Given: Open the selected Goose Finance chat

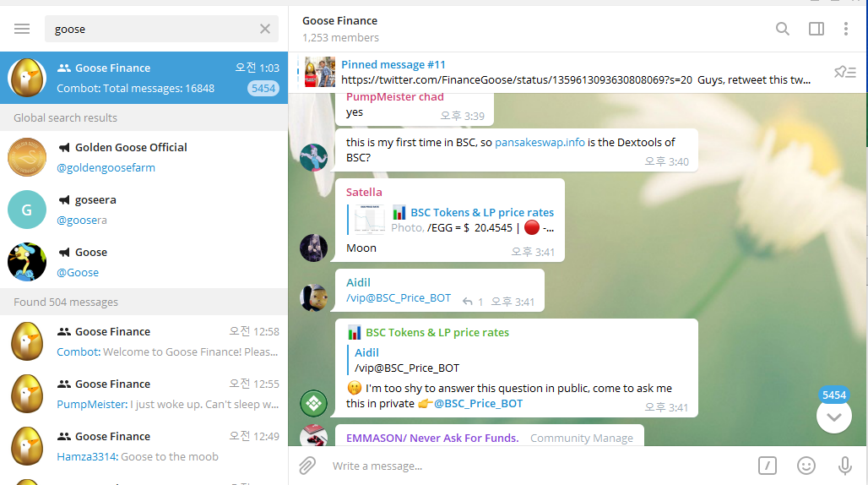Looking at the screenshot, I should (144, 78).
